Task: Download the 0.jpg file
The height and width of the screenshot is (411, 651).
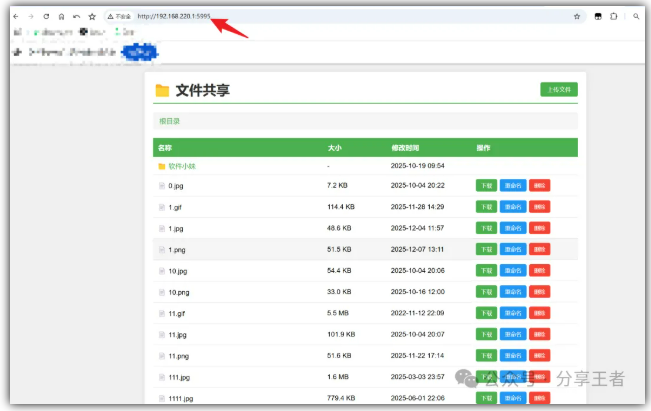Action: tap(486, 186)
